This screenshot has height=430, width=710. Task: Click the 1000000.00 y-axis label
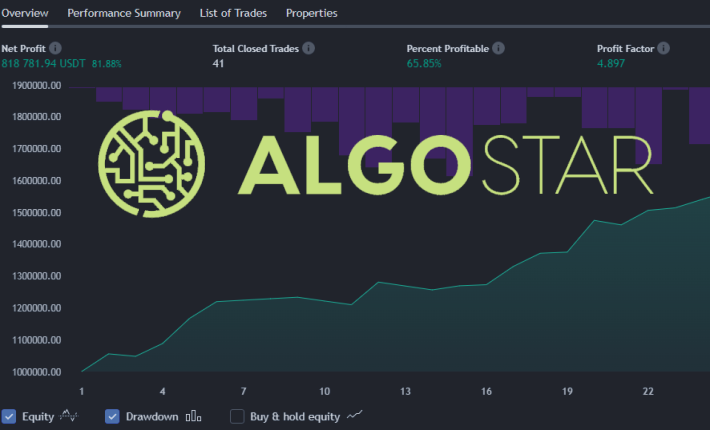pos(37,372)
